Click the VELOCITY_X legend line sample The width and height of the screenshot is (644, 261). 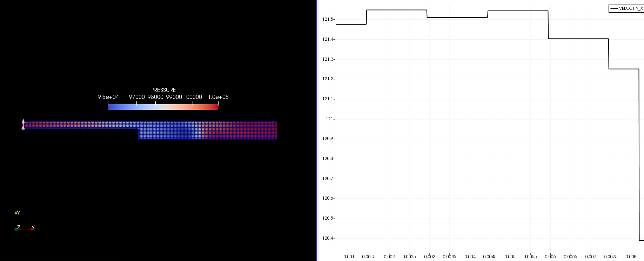(614, 8)
